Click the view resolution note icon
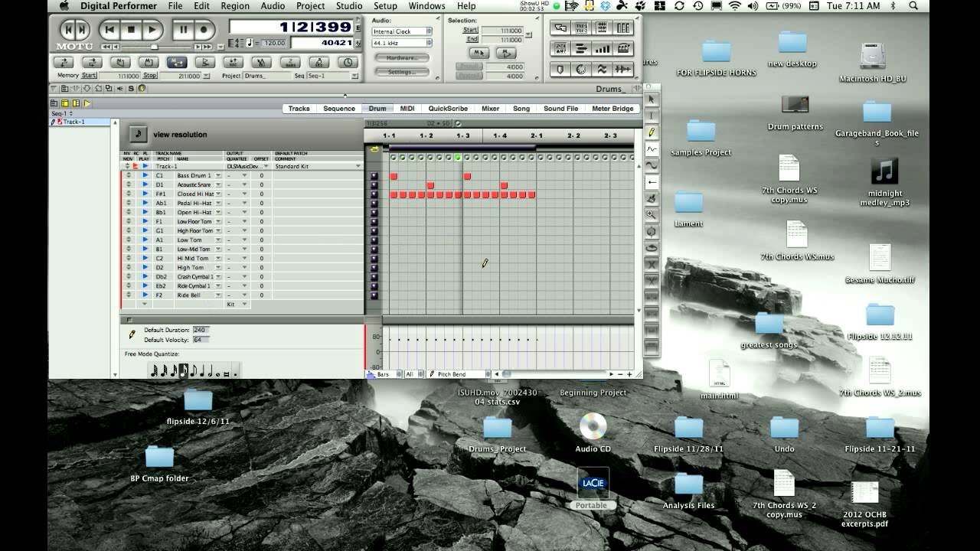980x551 pixels. pos(138,135)
